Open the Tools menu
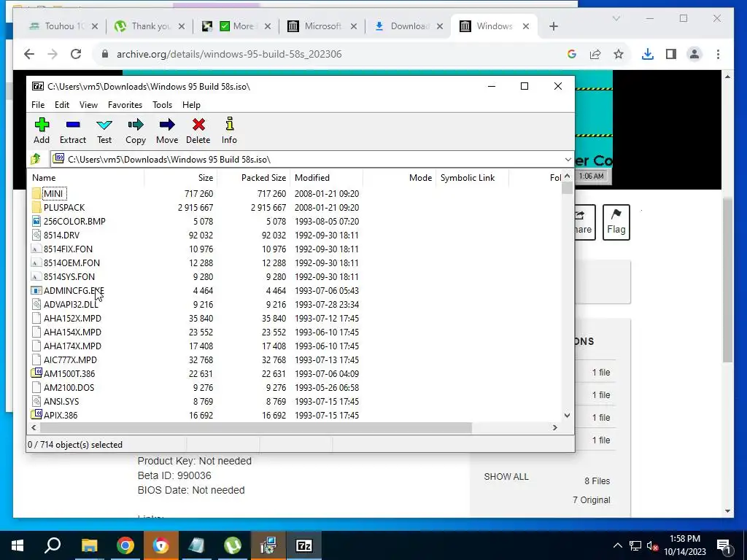 (x=163, y=105)
